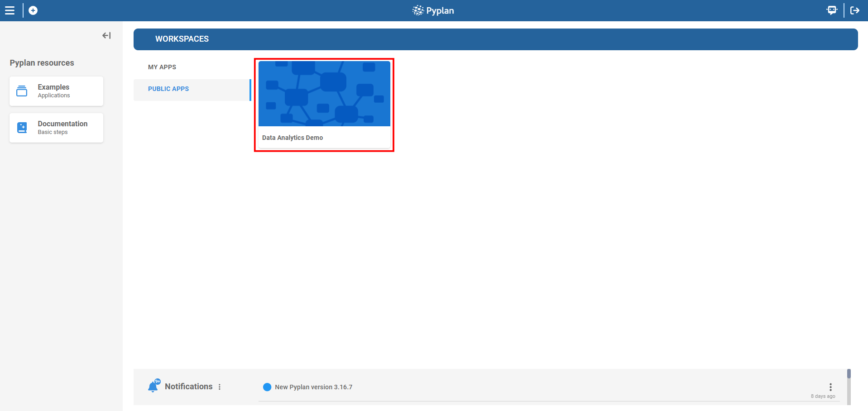Select the PUBLIC APPS tab
The height and width of the screenshot is (411, 868).
coord(168,89)
